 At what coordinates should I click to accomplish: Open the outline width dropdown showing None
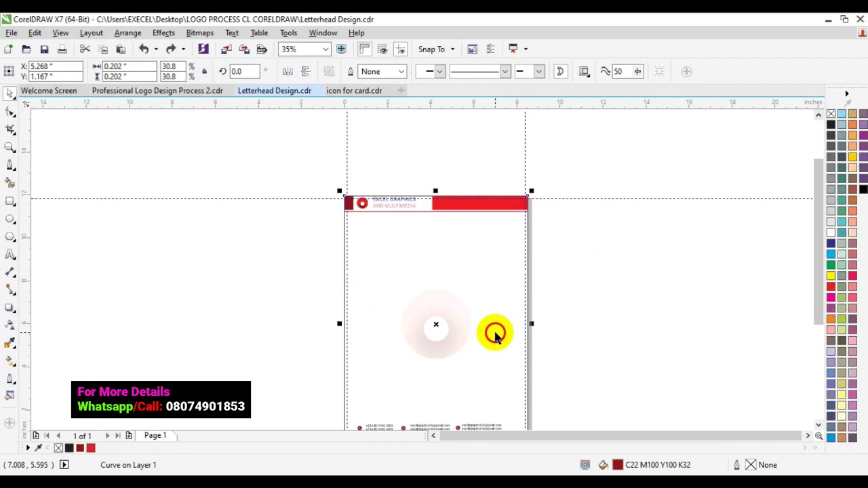pyautogui.click(x=401, y=71)
